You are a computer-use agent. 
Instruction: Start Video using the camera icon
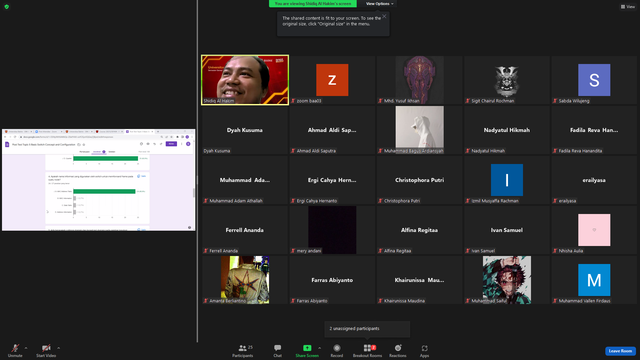[x=46, y=350]
